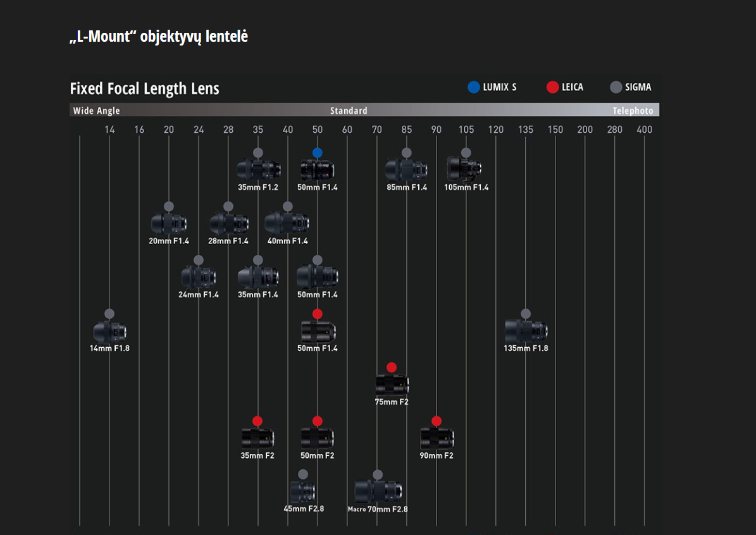This screenshot has width=756, height=535.
Task: Click the 150 focal length scale number
Action: coord(555,130)
